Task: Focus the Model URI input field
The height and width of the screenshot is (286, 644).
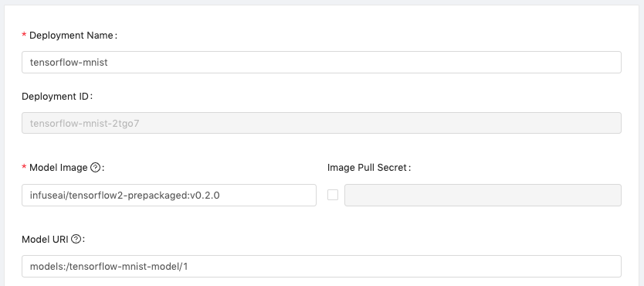Action: [321, 266]
